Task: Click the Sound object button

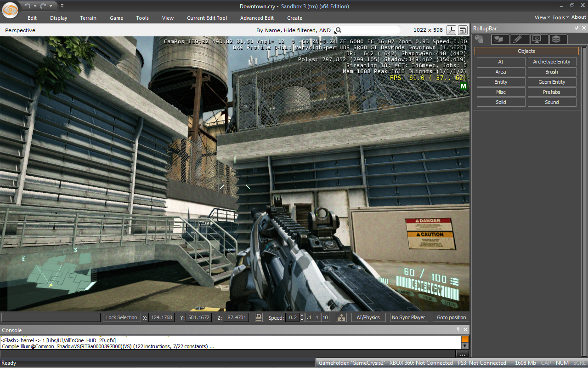Action: click(552, 102)
